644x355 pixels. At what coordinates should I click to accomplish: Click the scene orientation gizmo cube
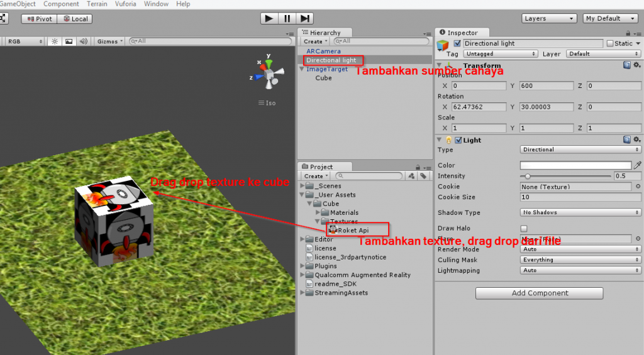coord(269,76)
